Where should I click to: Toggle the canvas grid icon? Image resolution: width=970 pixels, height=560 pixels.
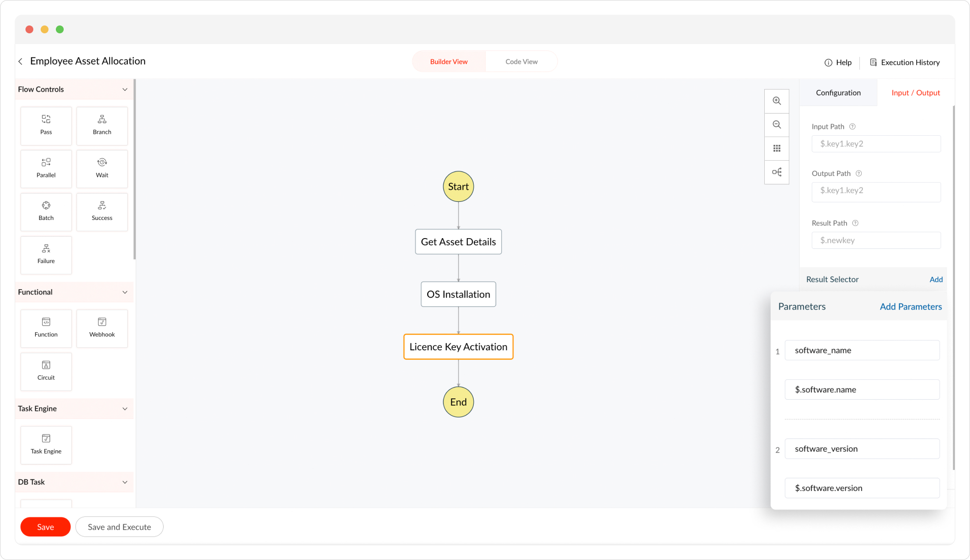pos(776,148)
